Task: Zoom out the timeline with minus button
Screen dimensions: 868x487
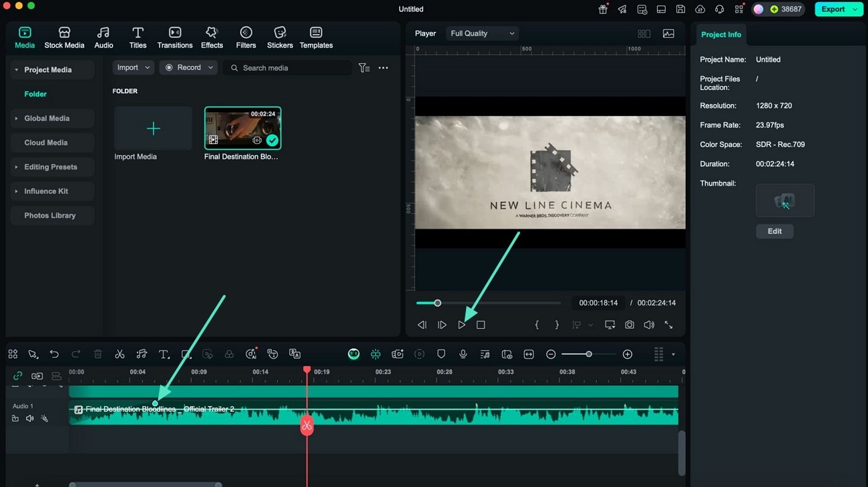Action: pos(551,354)
